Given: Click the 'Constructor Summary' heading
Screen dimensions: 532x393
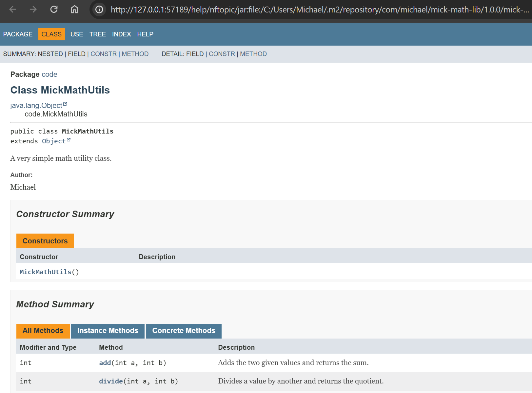Looking at the screenshot, I should (x=65, y=214).
